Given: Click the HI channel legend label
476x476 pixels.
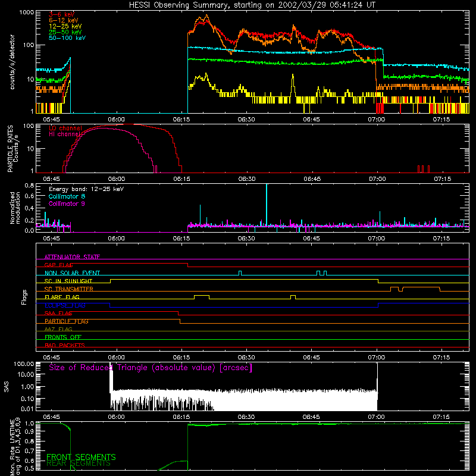Looking at the screenshot, I should 65,134.
